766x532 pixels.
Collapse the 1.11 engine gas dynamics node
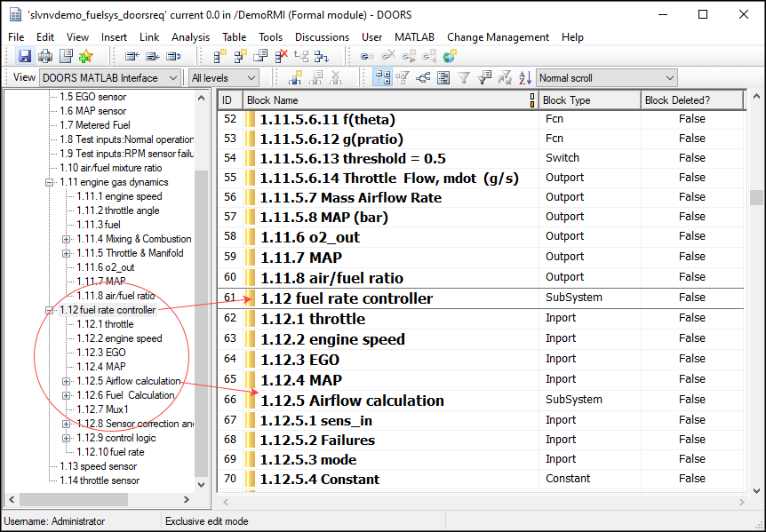point(50,183)
